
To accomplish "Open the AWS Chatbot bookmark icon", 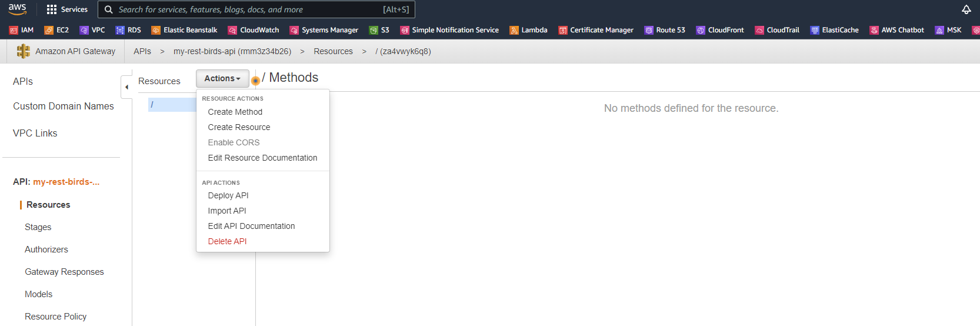I will (x=874, y=30).
